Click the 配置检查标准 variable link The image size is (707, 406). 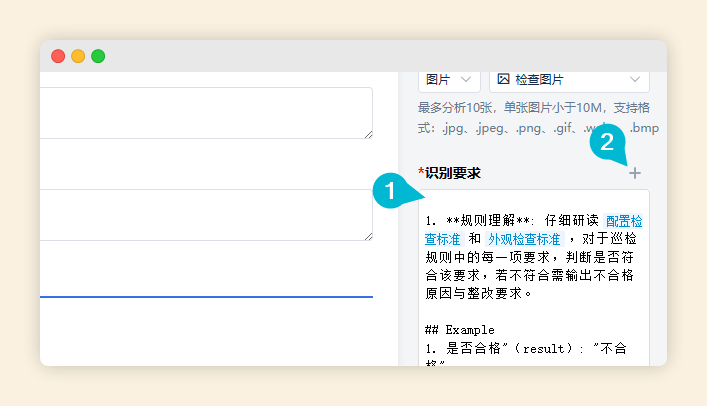pyautogui.click(x=533, y=230)
